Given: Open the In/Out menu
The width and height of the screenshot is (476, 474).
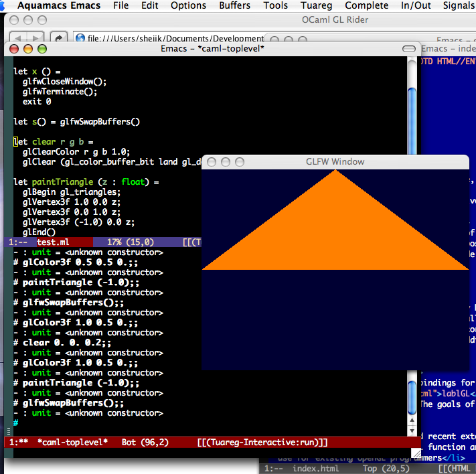Looking at the screenshot, I should (x=416, y=5).
